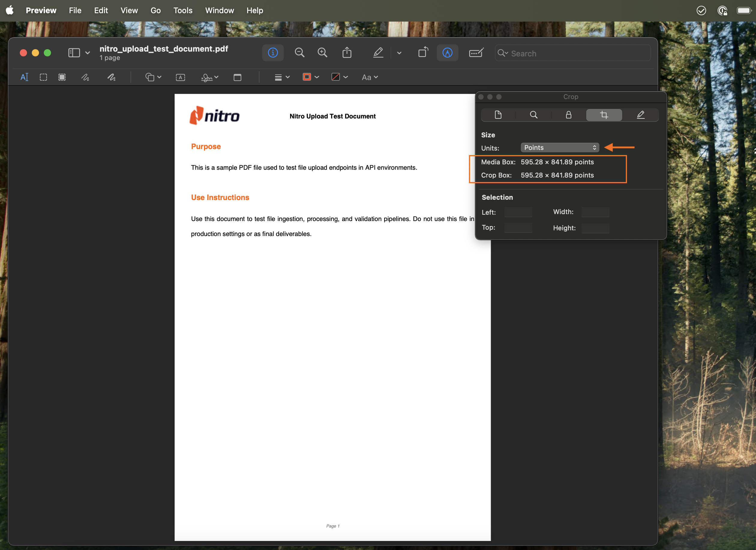The height and width of the screenshot is (550, 756).
Task: Click the Rotate page icon
Action: click(423, 53)
